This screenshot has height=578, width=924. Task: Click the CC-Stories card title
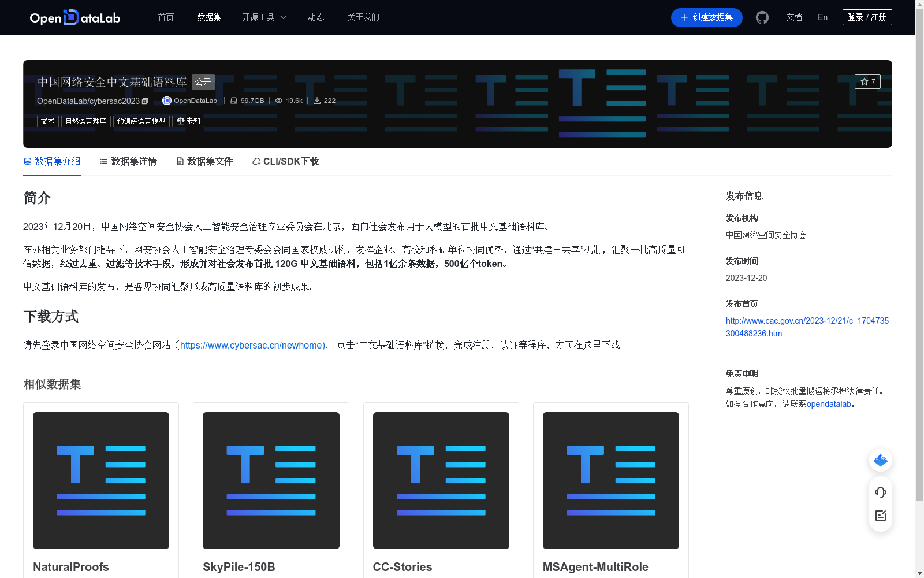click(403, 567)
